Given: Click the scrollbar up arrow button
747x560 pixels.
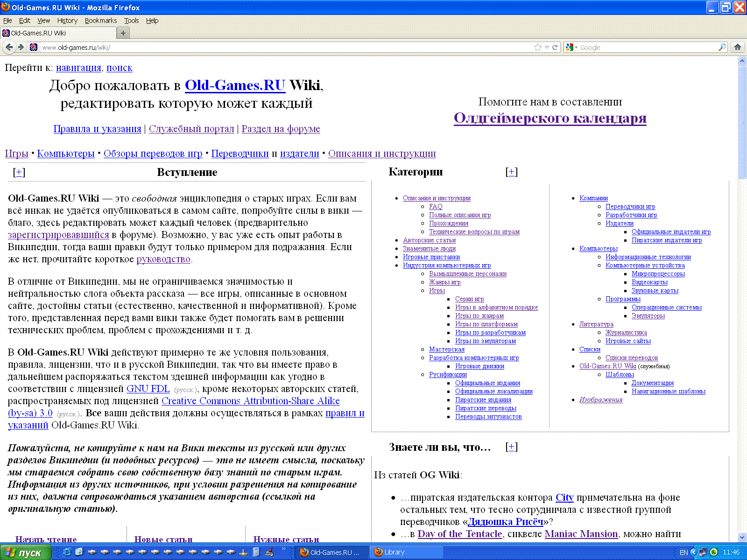Looking at the screenshot, I should (742, 61).
